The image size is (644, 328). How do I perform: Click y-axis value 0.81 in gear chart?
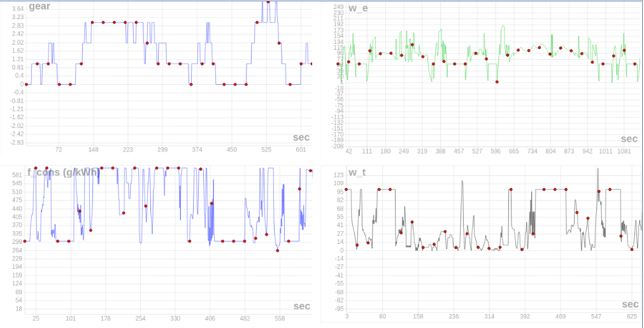click(18, 68)
